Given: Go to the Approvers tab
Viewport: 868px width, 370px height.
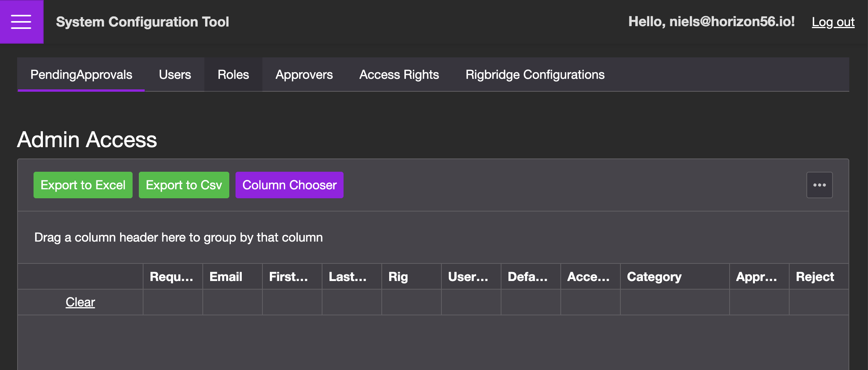Looking at the screenshot, I should click(304, 75).
